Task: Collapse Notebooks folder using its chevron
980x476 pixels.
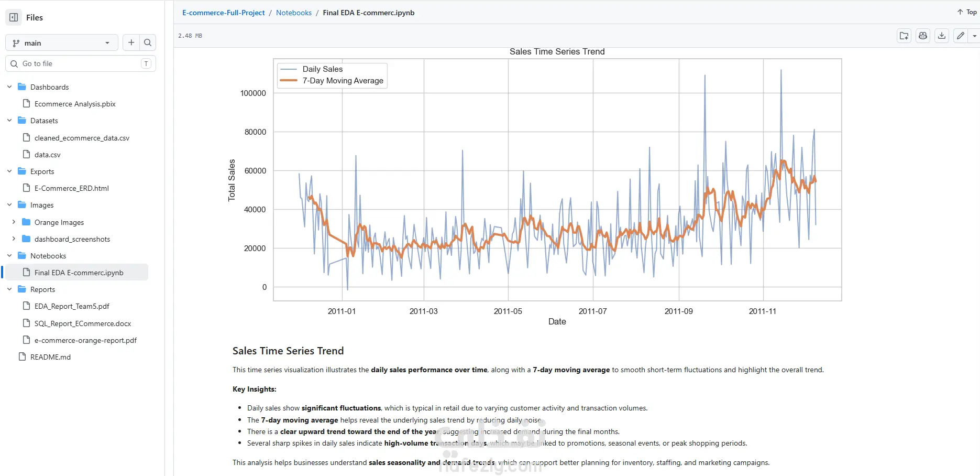Action: tap(9, 256)
